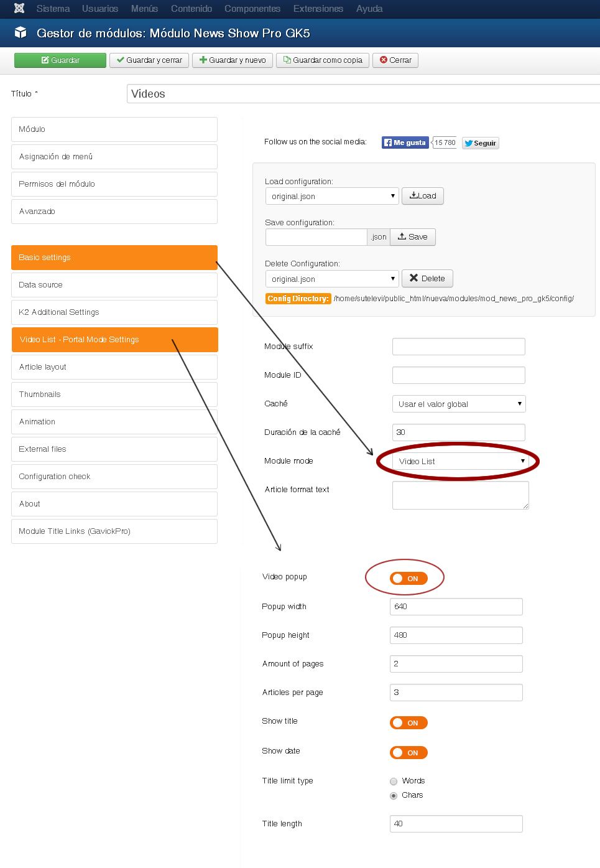Viewport: 600px width, 868px height.
Task: Toggle the Show date switch
Action: coord(408,753)
